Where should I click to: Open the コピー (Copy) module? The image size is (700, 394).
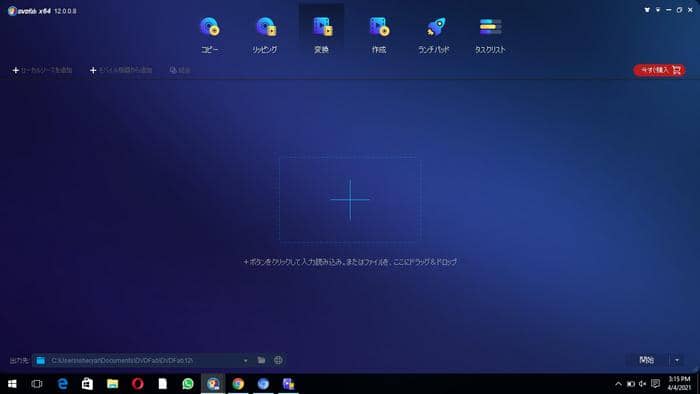(209, 35)
